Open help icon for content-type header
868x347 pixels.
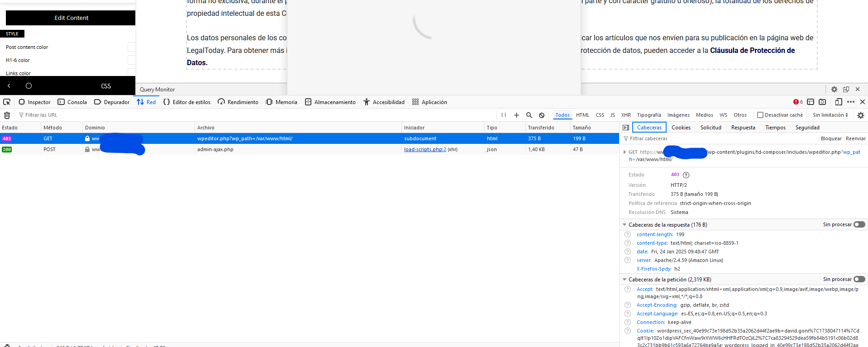pos(628,243)
